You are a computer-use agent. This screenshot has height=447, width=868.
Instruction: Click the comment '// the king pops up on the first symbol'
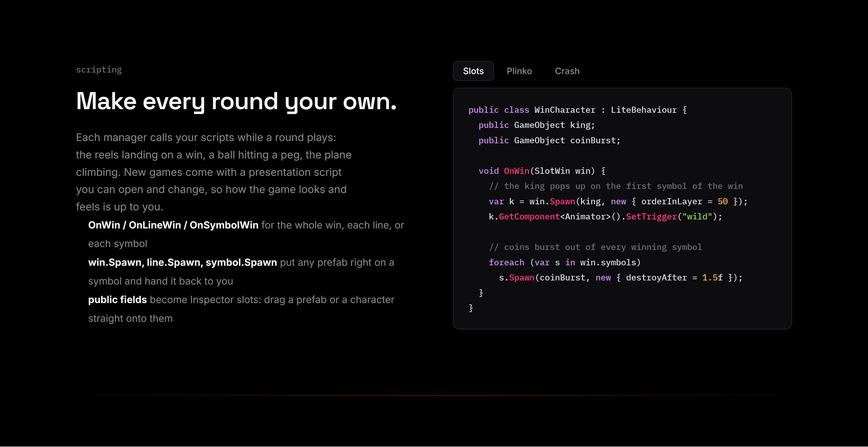616,186
